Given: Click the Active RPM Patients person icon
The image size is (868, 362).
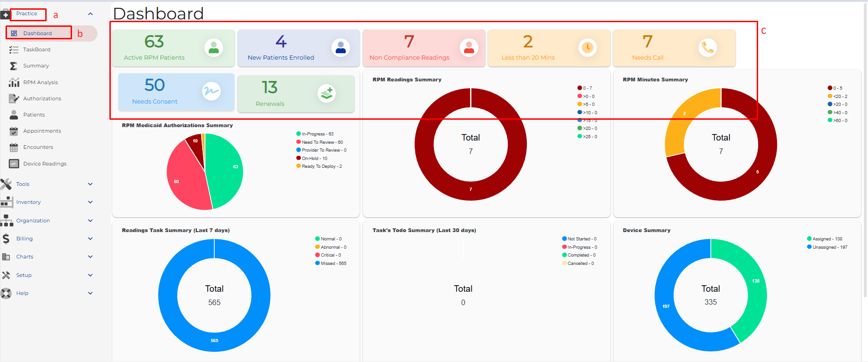Looking at the screenshot, I should [x=214, y=48].
